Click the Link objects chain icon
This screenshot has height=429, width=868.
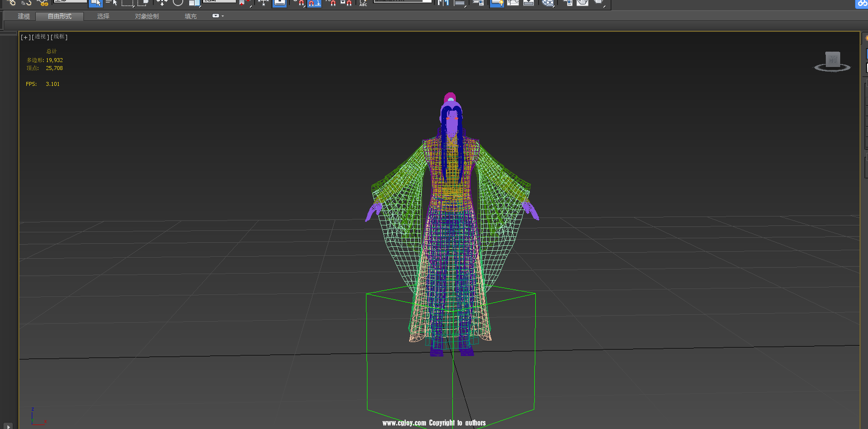point(11,2)
